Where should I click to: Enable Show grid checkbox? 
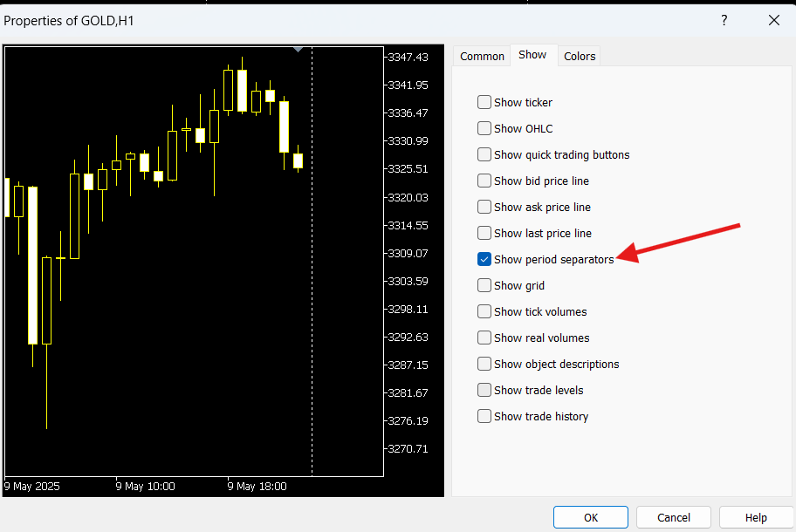[x=484, y=285]
